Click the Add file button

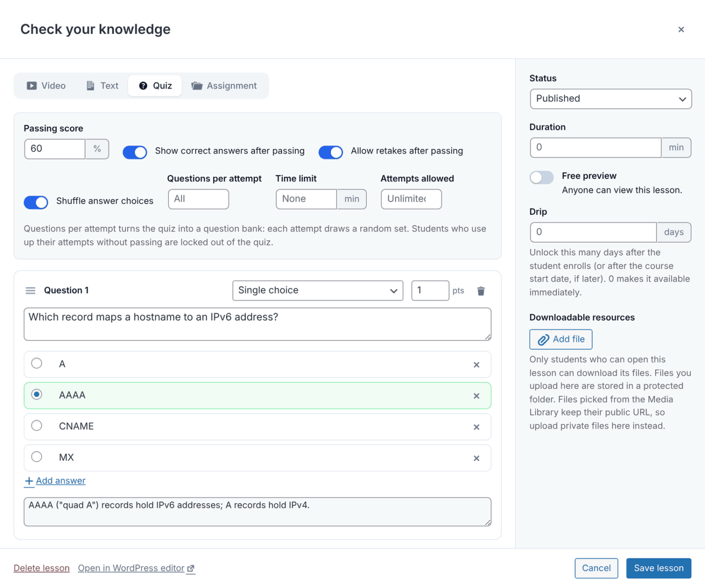[x=561, y=339]
